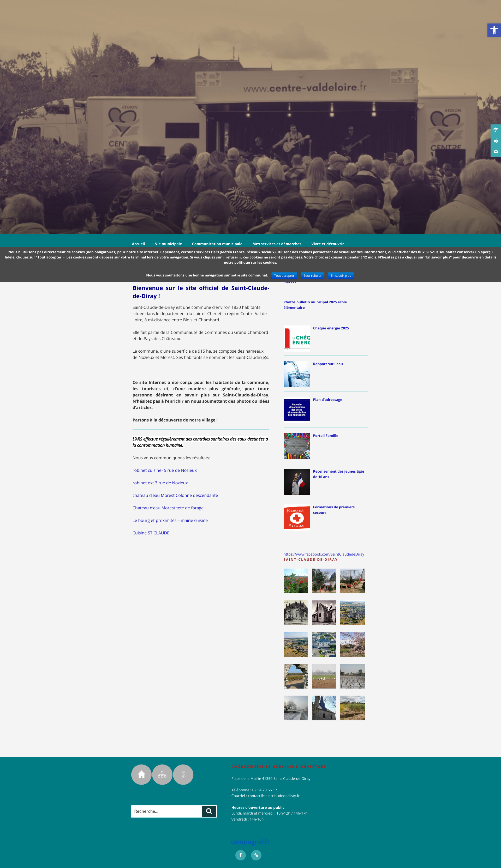Click the politique sur les cookies link
The image size is (501, 868).
(x=255, y=262)
